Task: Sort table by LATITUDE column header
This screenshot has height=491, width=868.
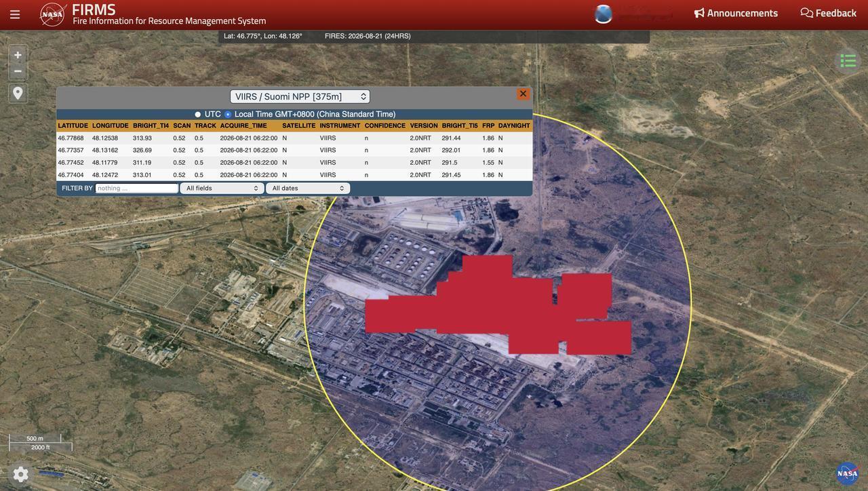Action: pyautogui.click(x=73, y=125)
